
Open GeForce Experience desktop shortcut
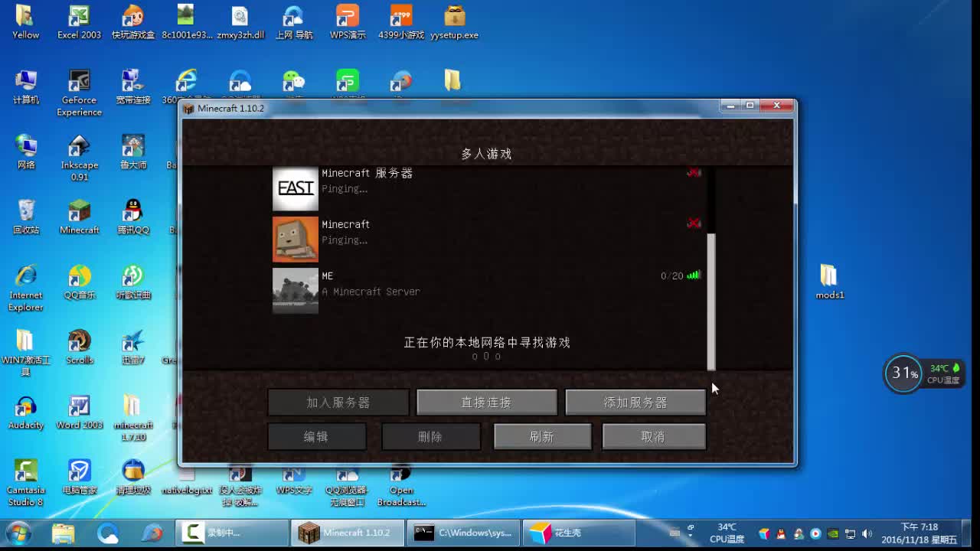pos(79,93)
